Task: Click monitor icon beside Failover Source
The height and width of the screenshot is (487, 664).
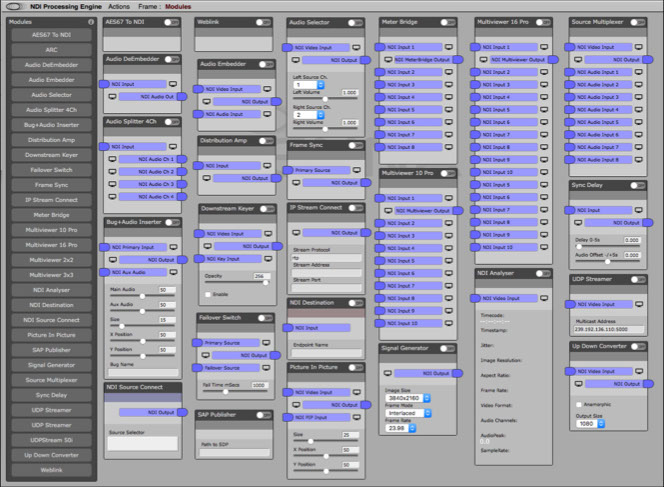Action: tap(266, 368)
